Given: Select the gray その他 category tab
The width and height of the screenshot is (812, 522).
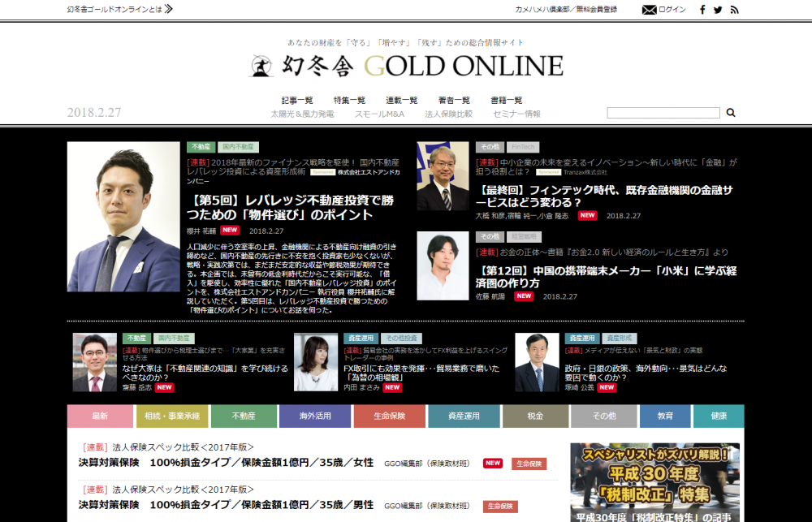Looking at the screenshot, I should [x=604, y=416].
